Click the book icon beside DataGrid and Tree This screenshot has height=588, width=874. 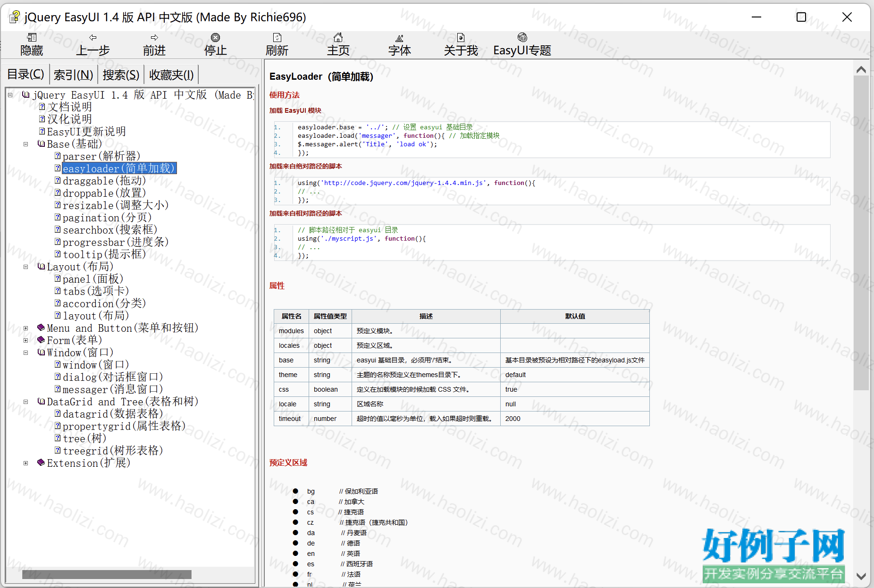point(42,402)
